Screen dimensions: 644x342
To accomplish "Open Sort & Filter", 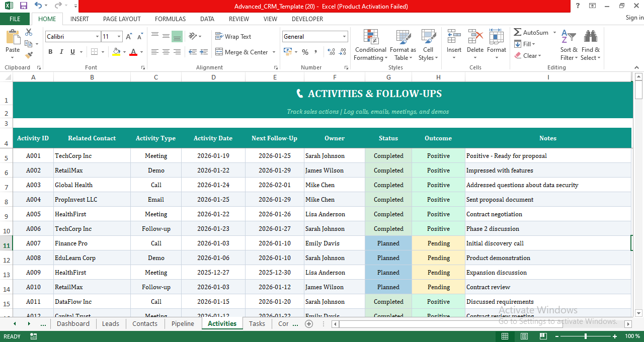I will pos(569,45).
